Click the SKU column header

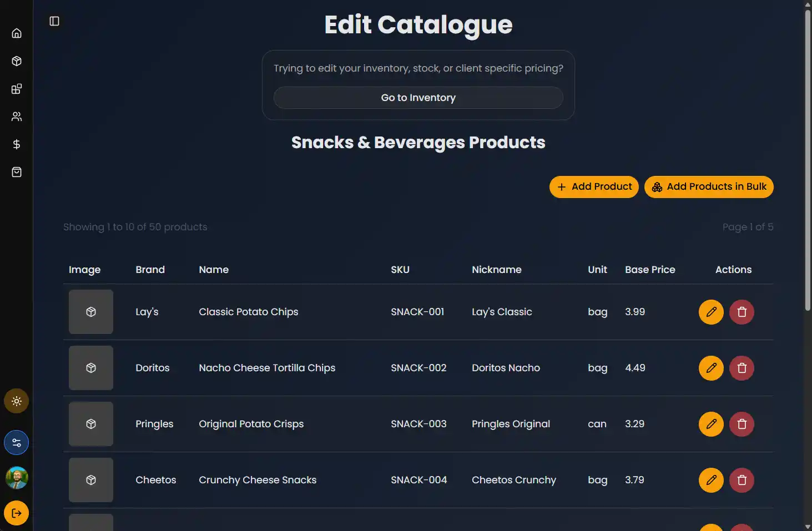(400, 270)
